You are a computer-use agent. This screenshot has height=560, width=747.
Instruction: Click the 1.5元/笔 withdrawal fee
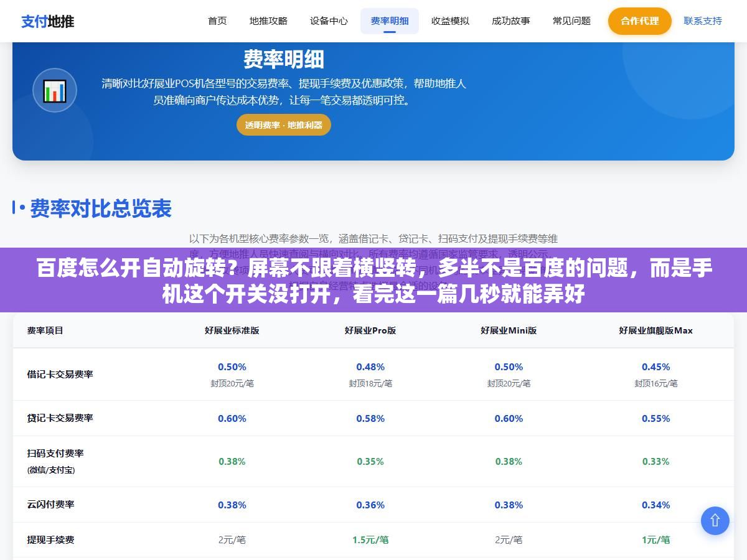[x=370, y=540]
